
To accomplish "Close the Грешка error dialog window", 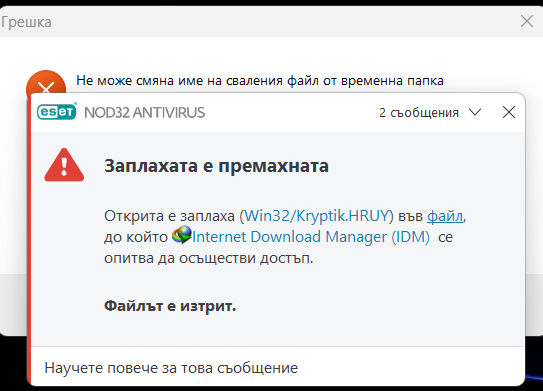I will (x=527, y=21).
